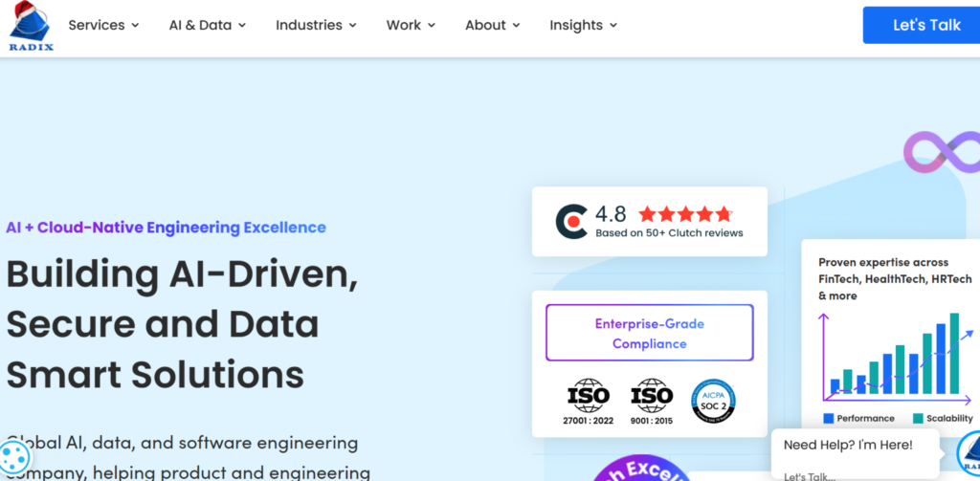Click the Enterprise-Grade Compliance box
The width and height of the screenshot is (980, 481).
[x=650, y=333]
